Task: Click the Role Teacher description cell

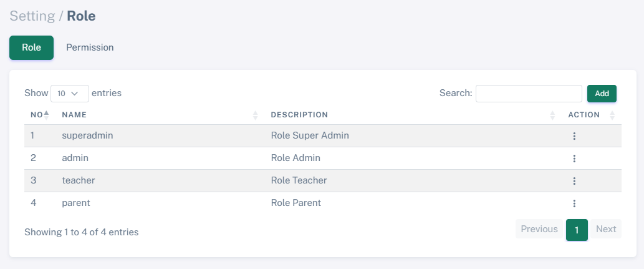Action: pyautogui.click(x=299, y=181)
